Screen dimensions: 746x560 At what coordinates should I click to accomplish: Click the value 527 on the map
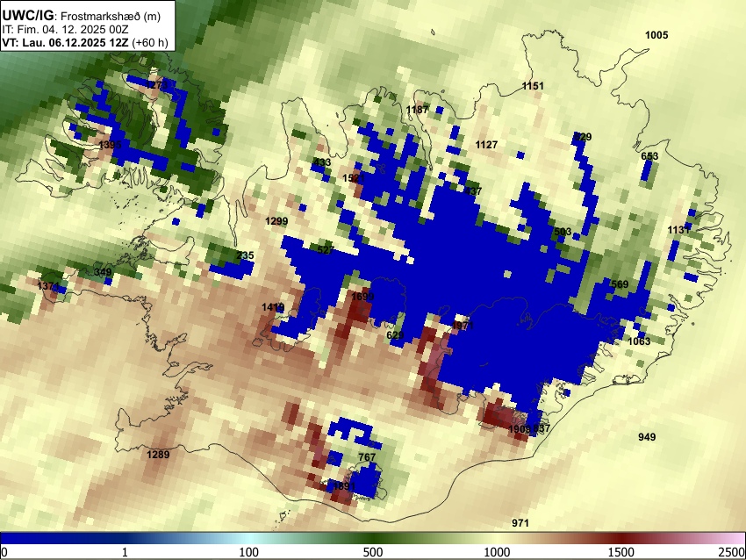(x=326, y=250)
